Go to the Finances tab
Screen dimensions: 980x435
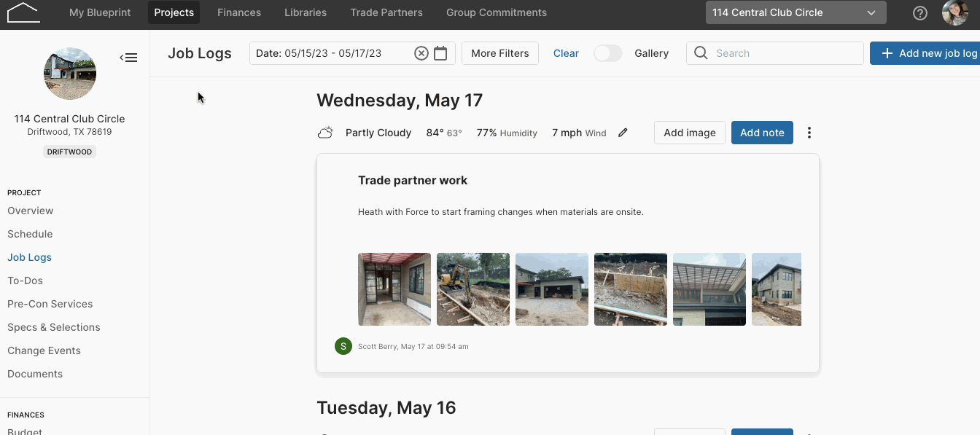click(x=239, y=12)
